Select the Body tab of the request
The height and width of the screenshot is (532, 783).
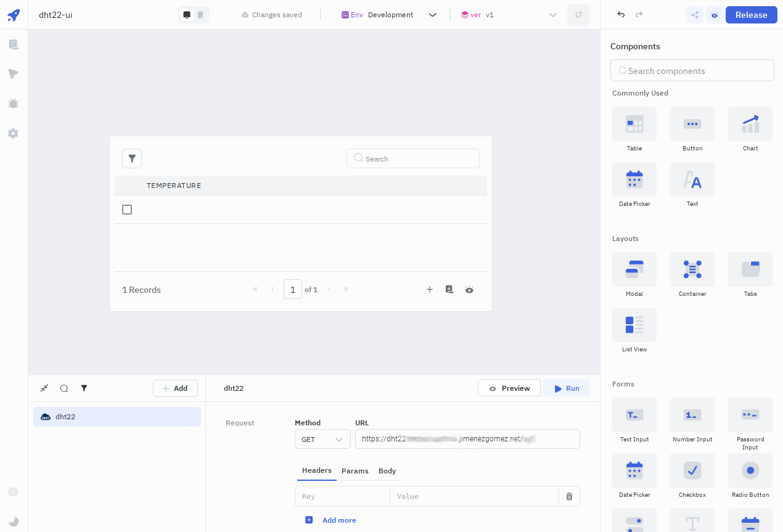click(387, 471)
